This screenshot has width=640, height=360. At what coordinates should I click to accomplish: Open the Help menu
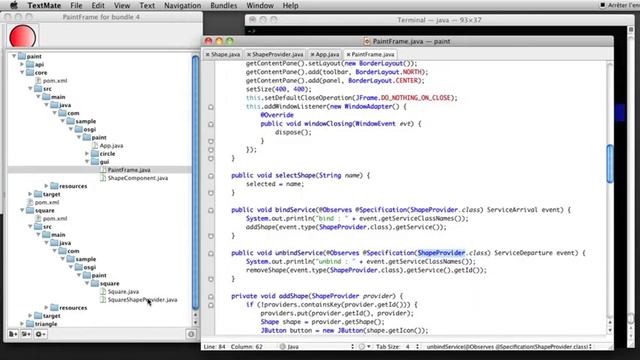point(290,5)
